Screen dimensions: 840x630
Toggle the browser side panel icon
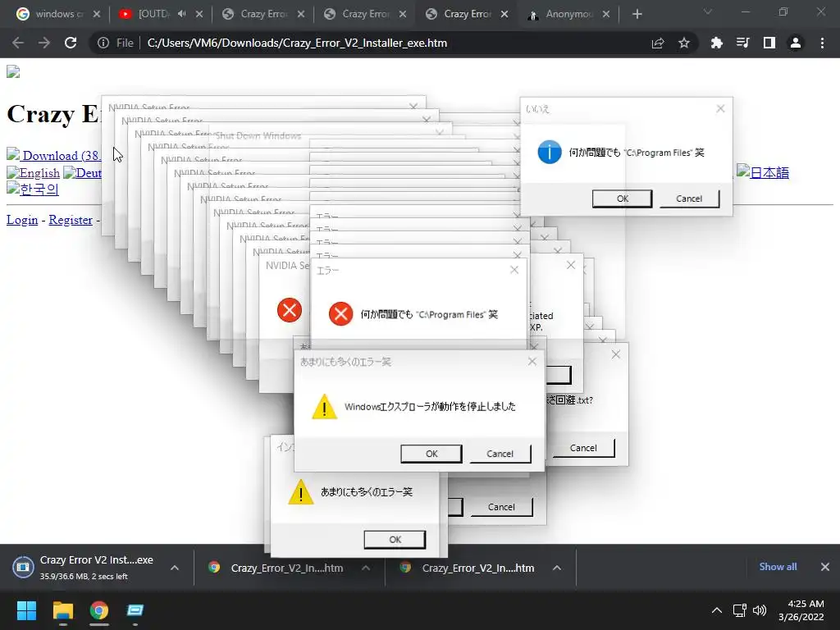click(x=769, y=43)
